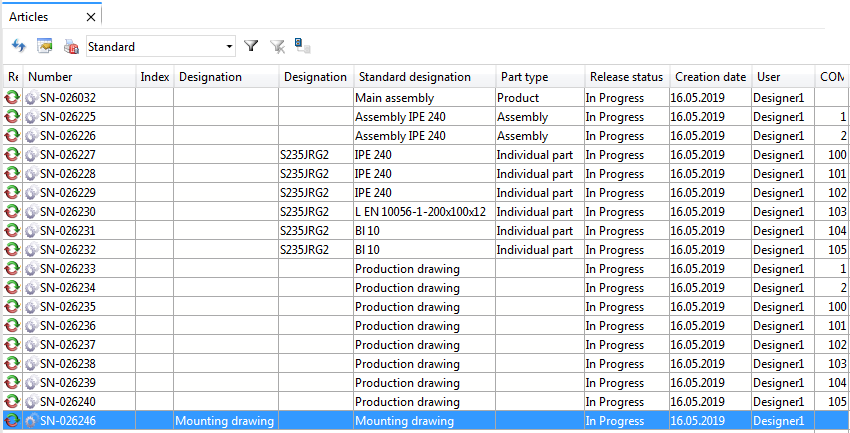Click the print settings toolbar icon
The height and width of the screenshot is (433, 850).
point(71,46)
